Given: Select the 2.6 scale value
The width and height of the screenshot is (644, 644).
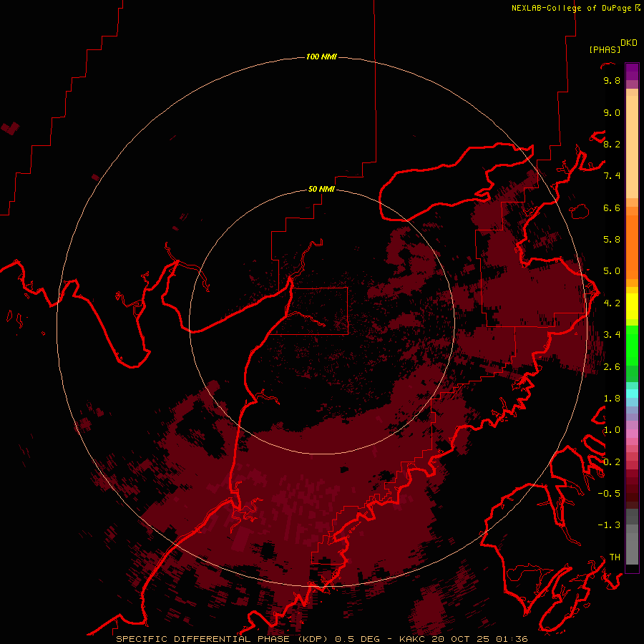Looking at the screenshot, I should point(612,367).
